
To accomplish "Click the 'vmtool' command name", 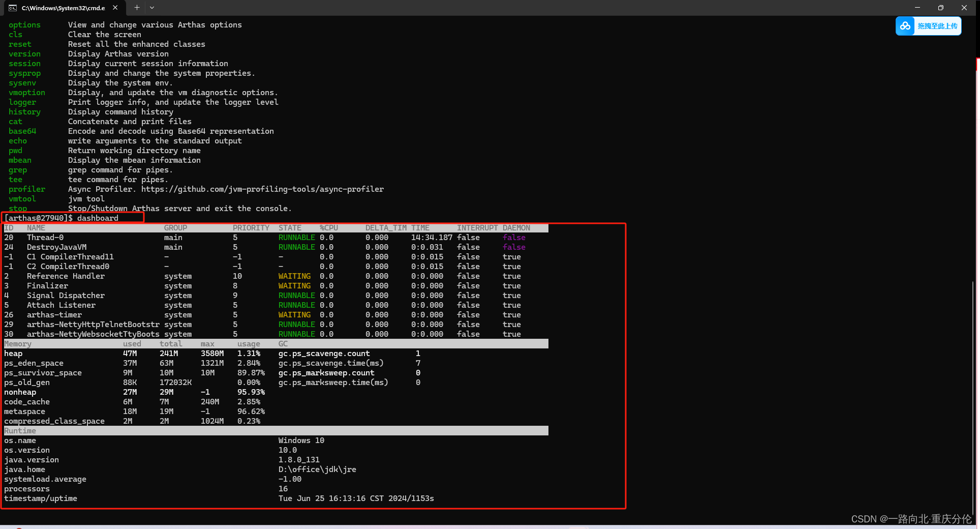I will point(22,199).
